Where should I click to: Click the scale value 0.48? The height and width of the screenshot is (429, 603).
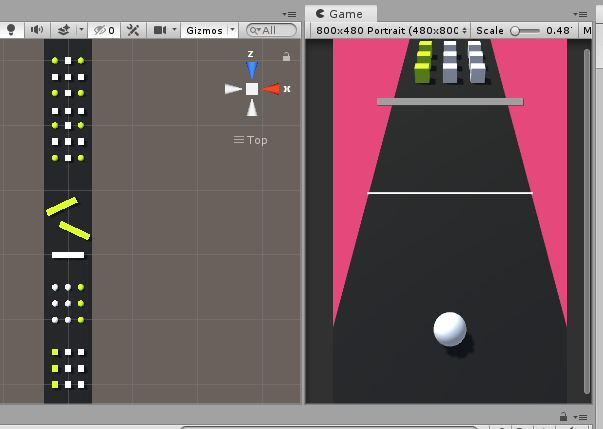[559, 30]
